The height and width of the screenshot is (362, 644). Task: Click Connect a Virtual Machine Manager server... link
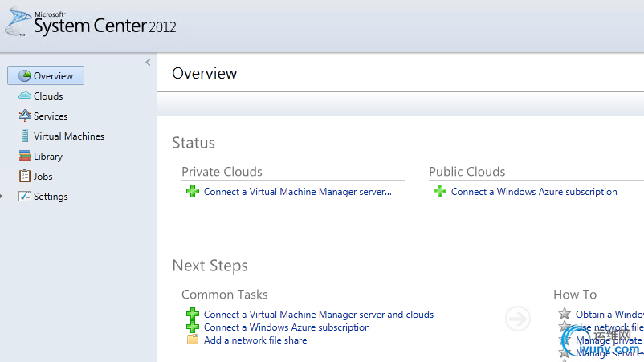298,192
